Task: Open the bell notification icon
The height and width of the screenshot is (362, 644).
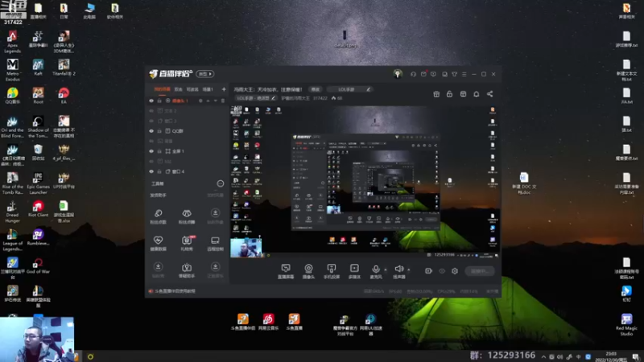Action: click(477, 94)
